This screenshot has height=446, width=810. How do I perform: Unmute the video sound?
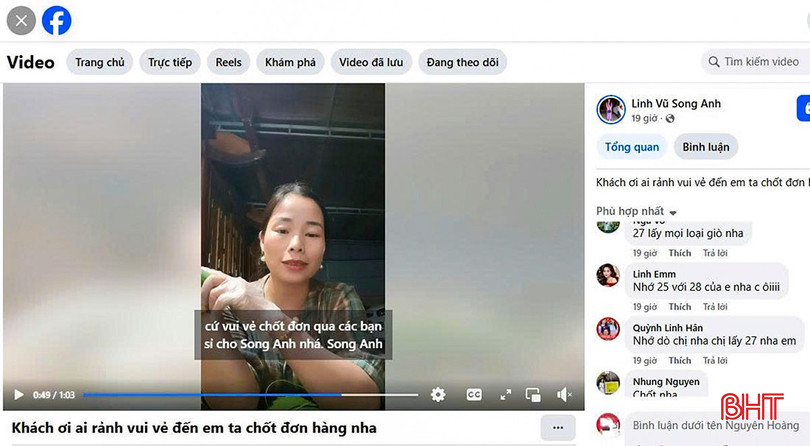click(564, 395)
